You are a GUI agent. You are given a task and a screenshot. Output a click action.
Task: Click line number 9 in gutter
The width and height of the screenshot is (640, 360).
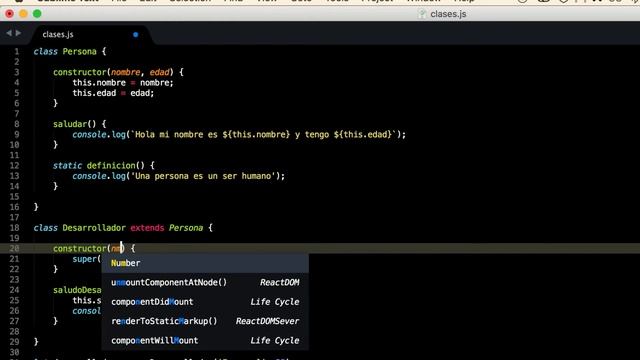pos(16,135)
